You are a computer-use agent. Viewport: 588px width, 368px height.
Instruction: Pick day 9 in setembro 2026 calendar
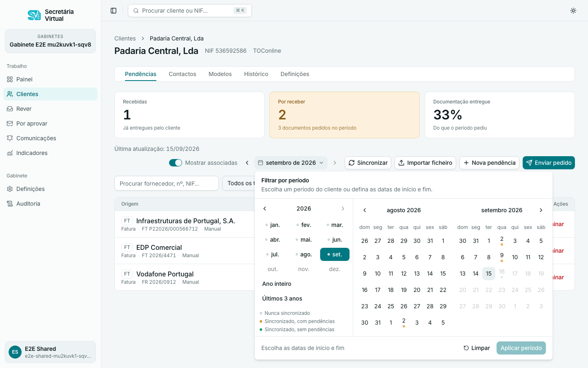tap(502, 257)
